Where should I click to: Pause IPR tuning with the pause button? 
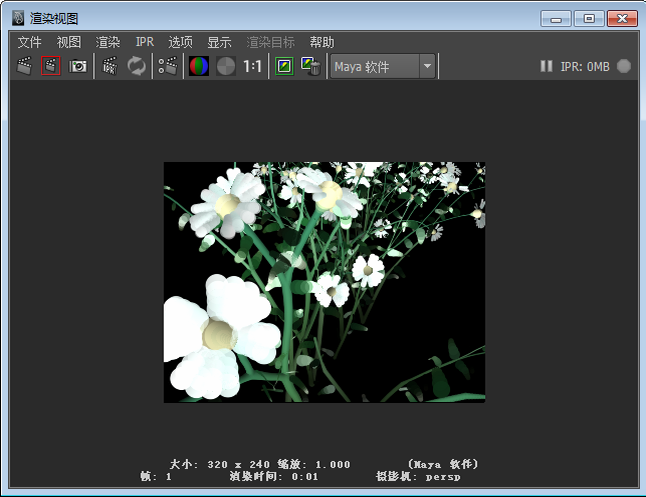546,67
